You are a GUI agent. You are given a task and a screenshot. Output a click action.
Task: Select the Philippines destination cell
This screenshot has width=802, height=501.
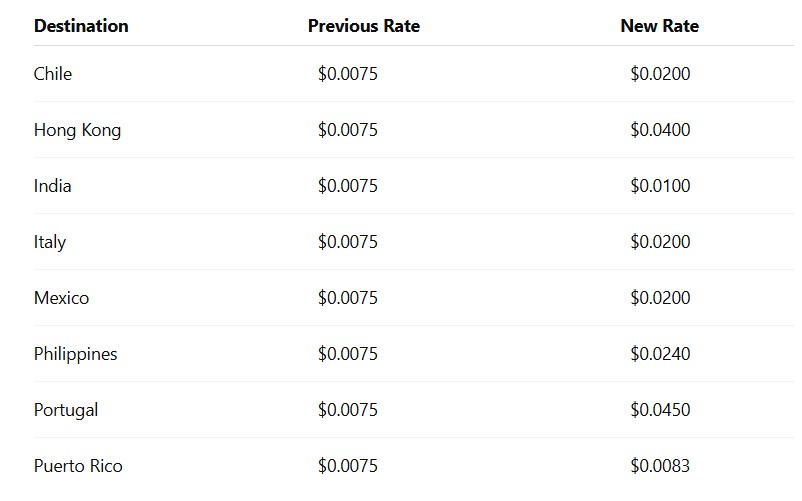(75, 354)
